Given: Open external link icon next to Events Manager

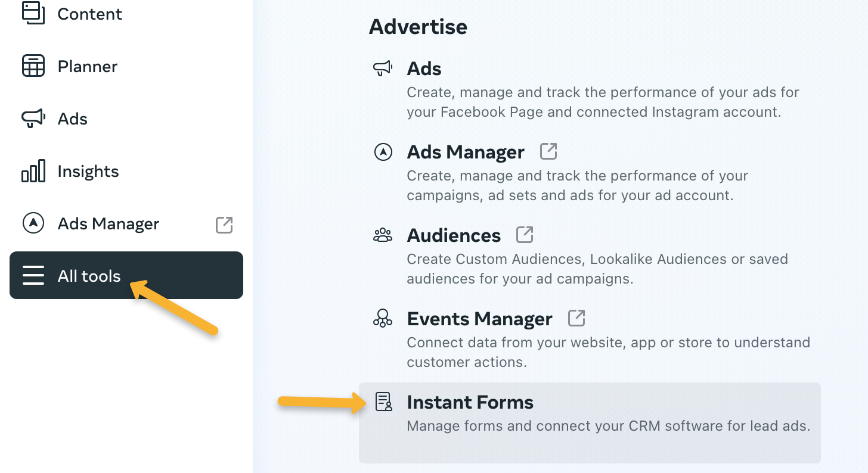Looking at the screenshot, I should pos(576,318).
